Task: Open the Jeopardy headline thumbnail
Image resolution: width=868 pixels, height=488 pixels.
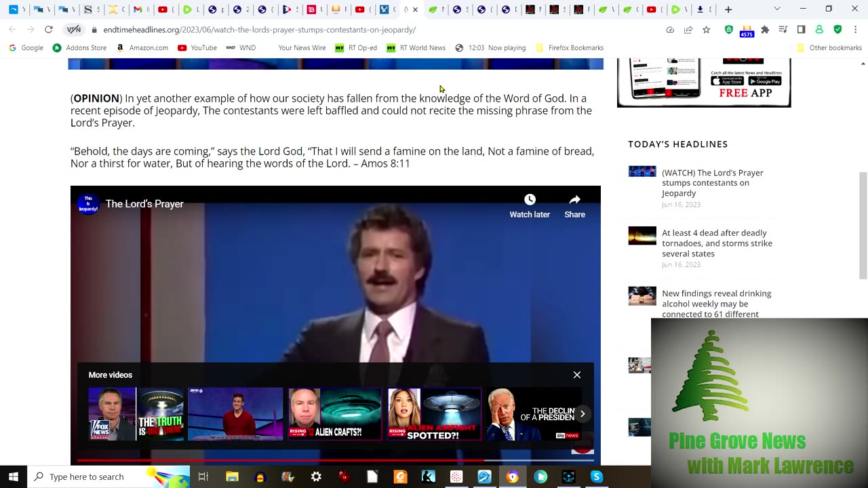Action: point(642,171)
